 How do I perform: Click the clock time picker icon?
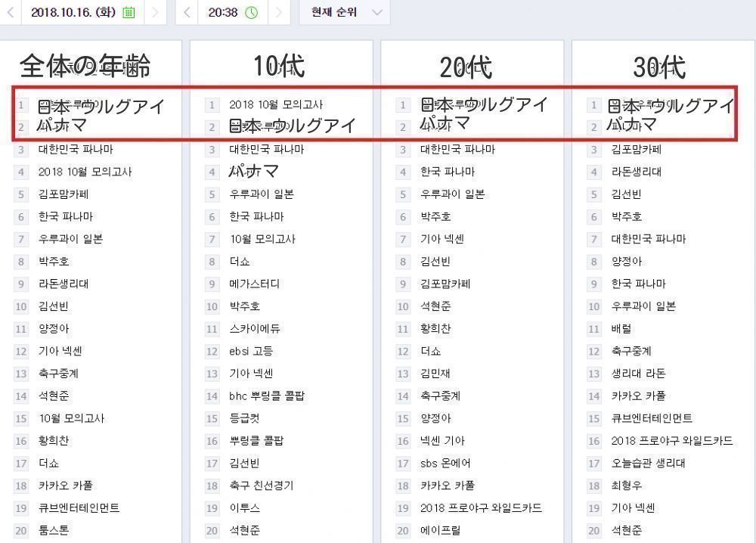tap(251, 12)
